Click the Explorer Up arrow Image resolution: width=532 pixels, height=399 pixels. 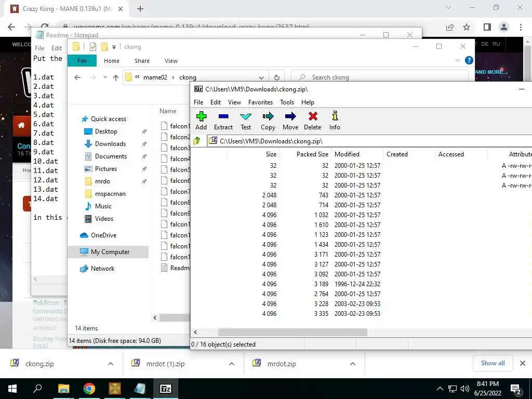click(116, 77)
